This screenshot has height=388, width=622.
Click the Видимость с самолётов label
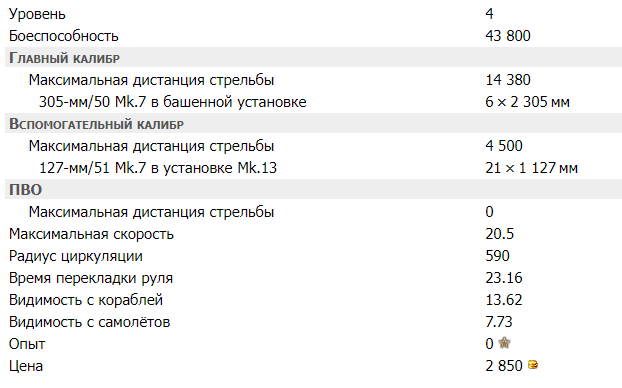[89, 322]
